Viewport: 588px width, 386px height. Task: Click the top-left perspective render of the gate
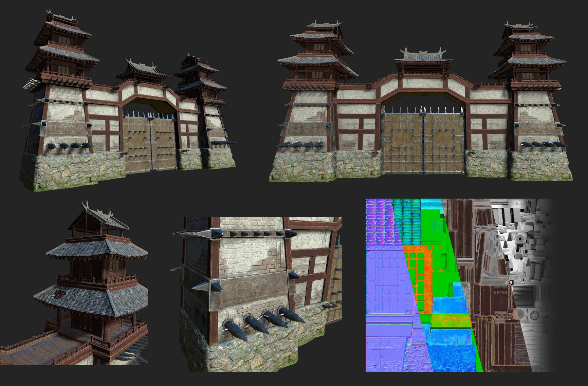click(129, 102)
